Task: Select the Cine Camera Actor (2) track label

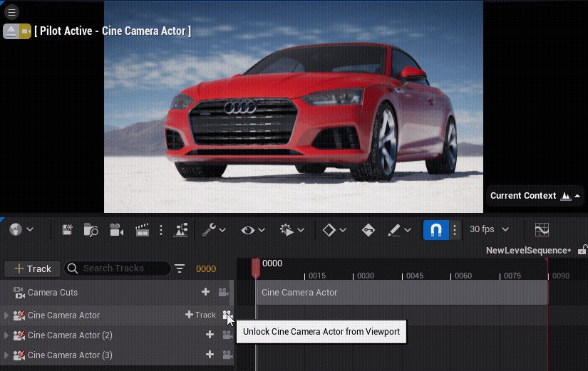Action: pyautogui.click(x=70, y=335)
